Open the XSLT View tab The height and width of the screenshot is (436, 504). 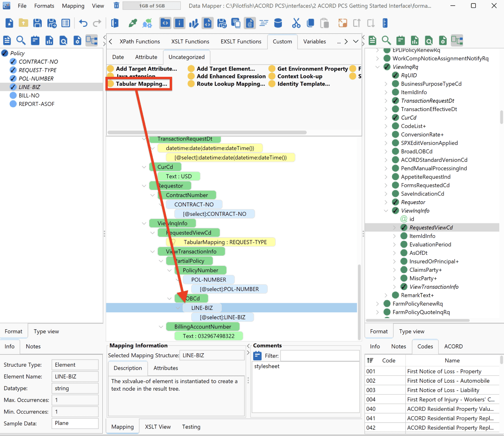[158, 427]
